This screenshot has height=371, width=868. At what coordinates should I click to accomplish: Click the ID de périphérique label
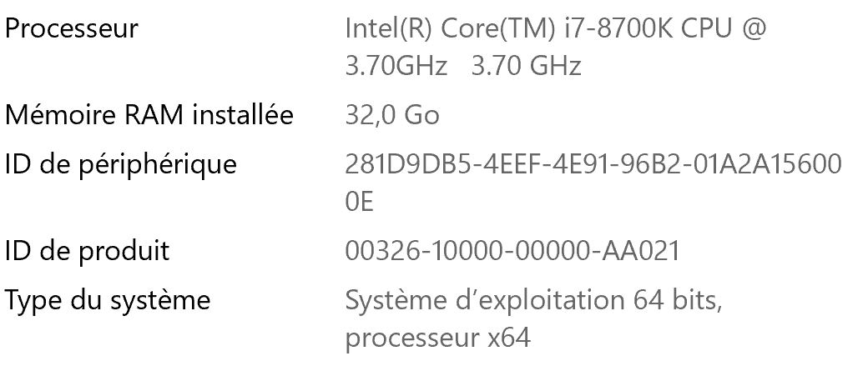pos(120,164)
